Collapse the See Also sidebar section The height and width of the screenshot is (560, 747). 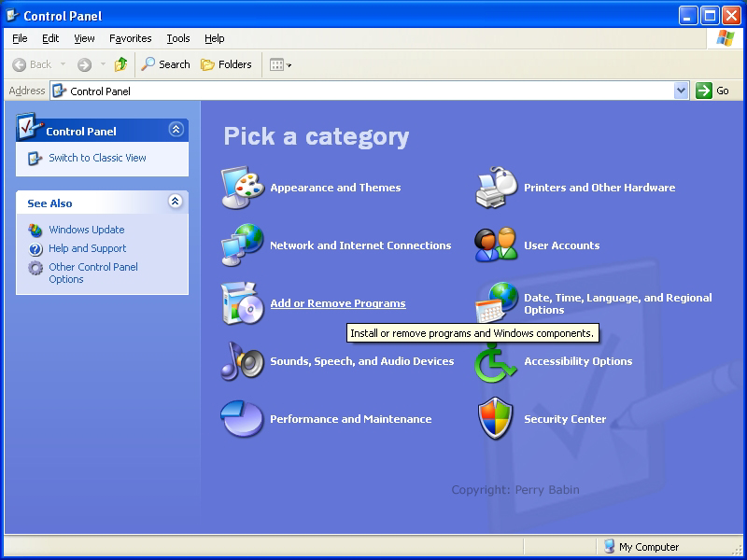(176, 202)
